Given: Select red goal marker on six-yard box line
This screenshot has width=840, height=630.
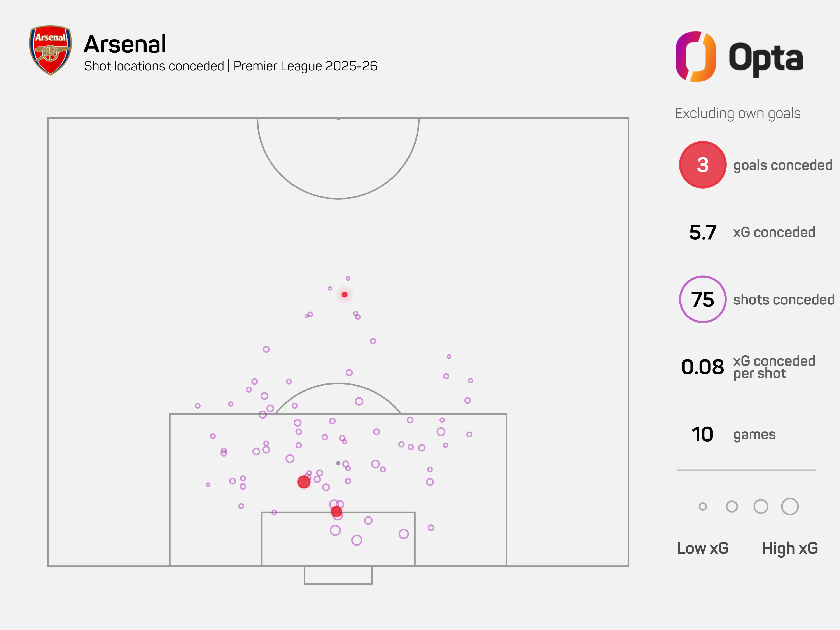Looking at the screenshot, I should point(336,511).
